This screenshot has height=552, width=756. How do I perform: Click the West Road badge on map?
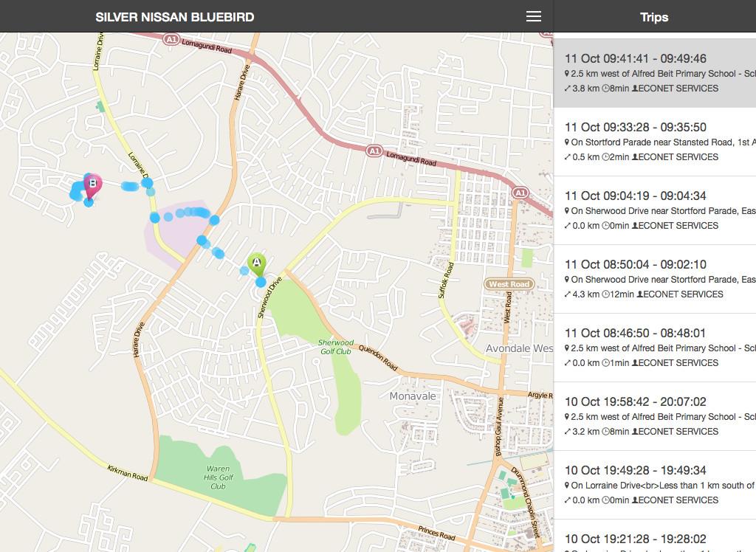click(x=509, y=284)
